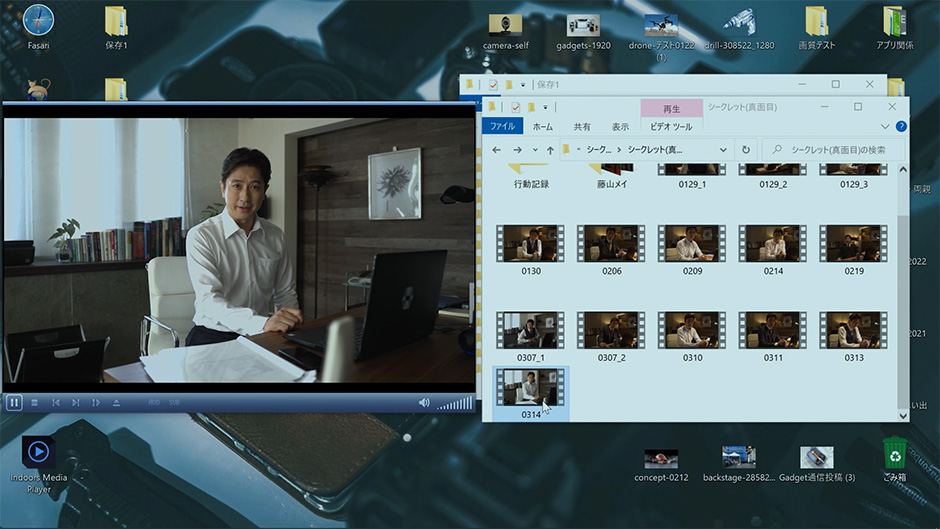Open the ごみ箱 recycle bin icon
Screen dimensions: 940x529
coord(894,456)
